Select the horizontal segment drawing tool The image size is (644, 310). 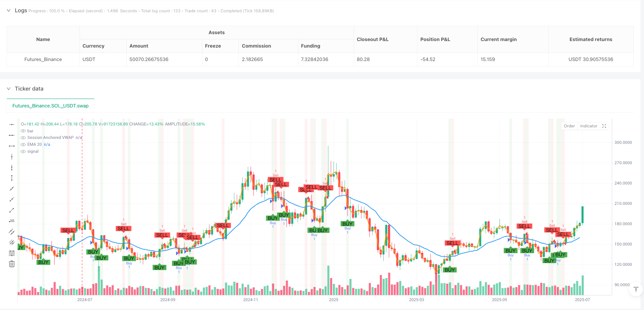coord(12,146)
